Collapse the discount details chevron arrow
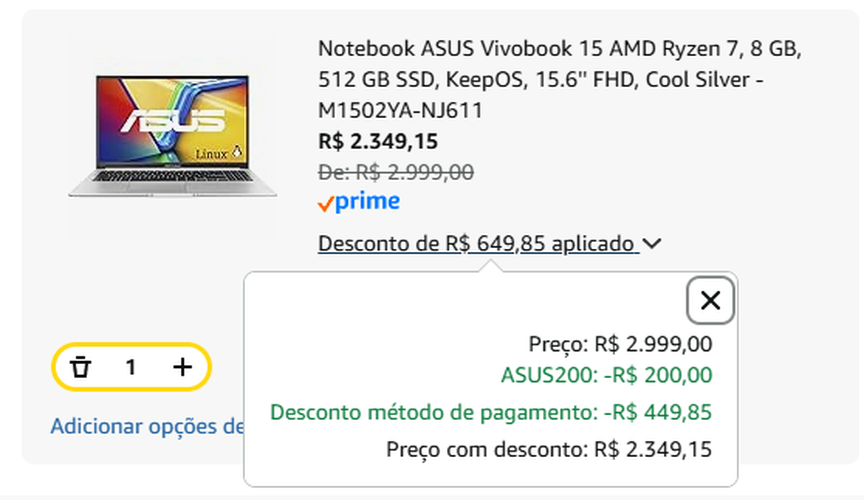The height and width of the screenshot is (500, 864). (653, 243)
